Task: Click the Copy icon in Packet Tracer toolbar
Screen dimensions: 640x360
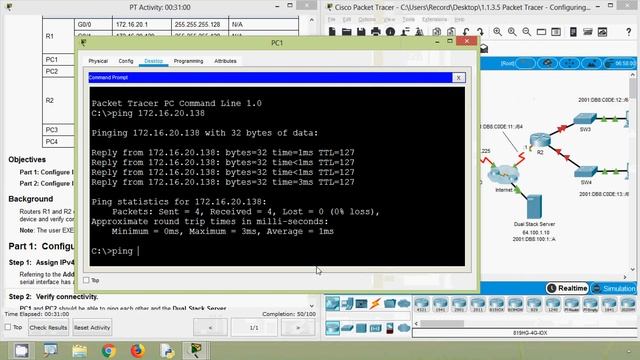Action: tap(436, 32)
